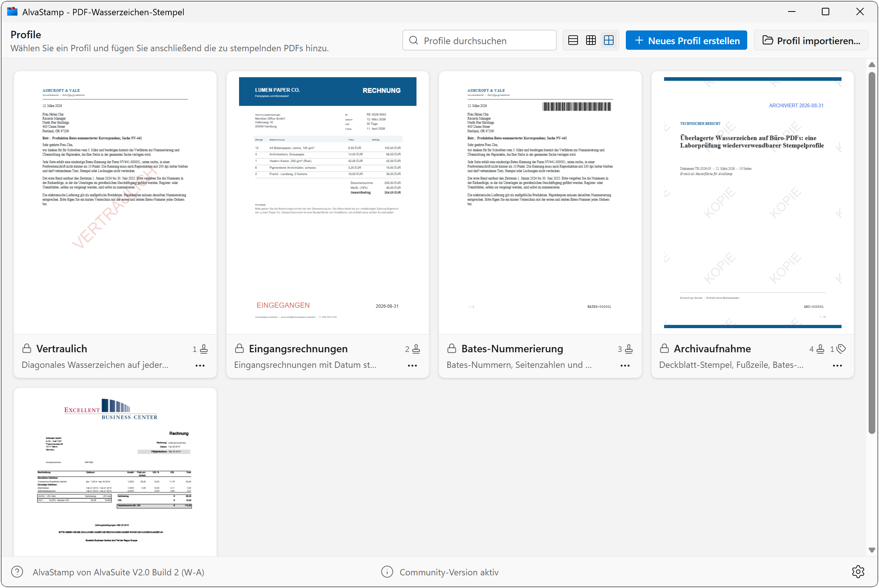Image resolution: width=879 pixels, height=588 pixels.
Task: Click the 'Profile' page heading
Action: coord(26,35)
